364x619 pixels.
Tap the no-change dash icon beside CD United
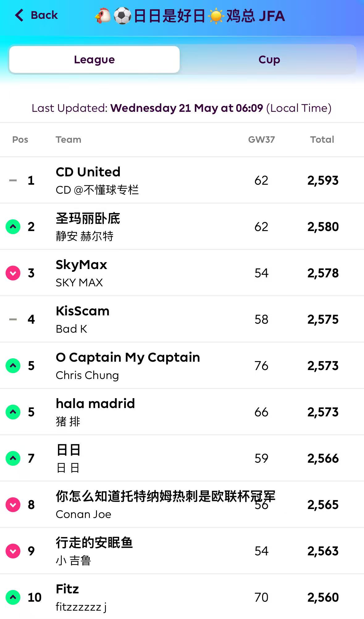click(x=13, y=180)
